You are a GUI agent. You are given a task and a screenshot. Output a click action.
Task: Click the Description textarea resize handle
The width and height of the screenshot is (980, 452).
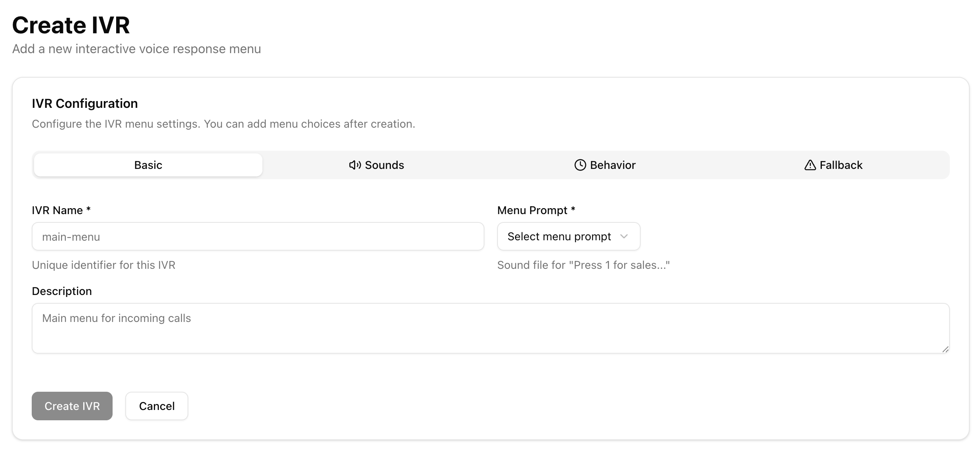[x=945, y=349]
